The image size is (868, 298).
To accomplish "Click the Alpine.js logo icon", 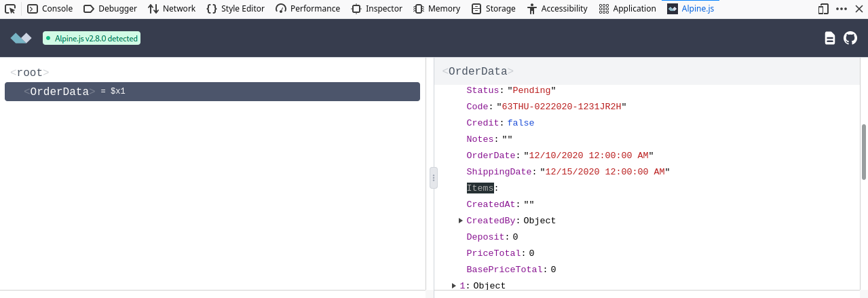I will (21, 38).
